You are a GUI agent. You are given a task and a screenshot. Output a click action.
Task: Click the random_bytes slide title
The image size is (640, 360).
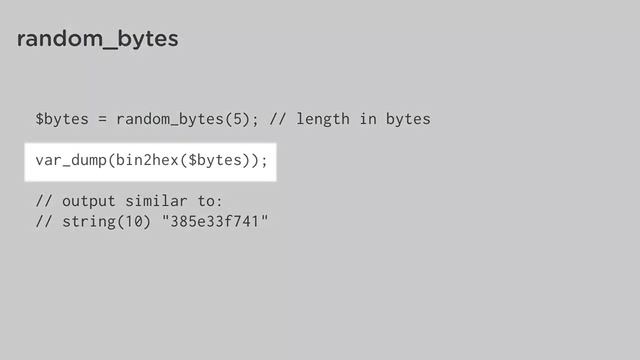pos(97,39)
